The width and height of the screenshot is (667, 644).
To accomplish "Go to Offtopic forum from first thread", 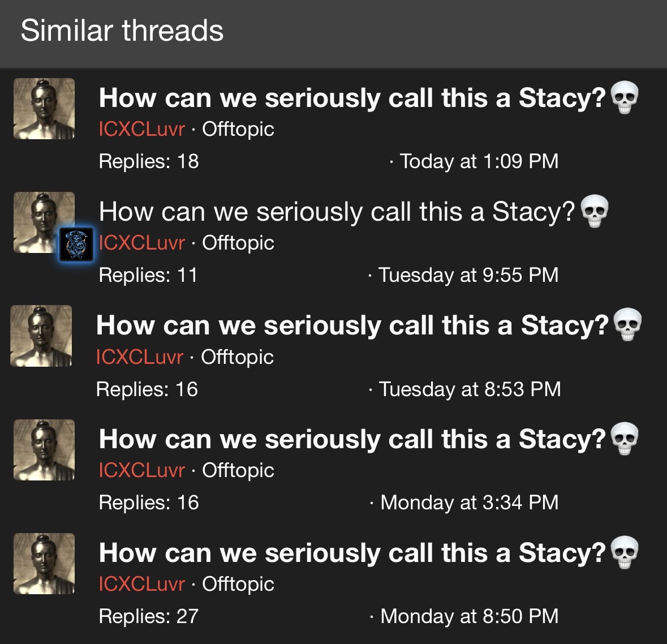I will (x=238, y=130).
